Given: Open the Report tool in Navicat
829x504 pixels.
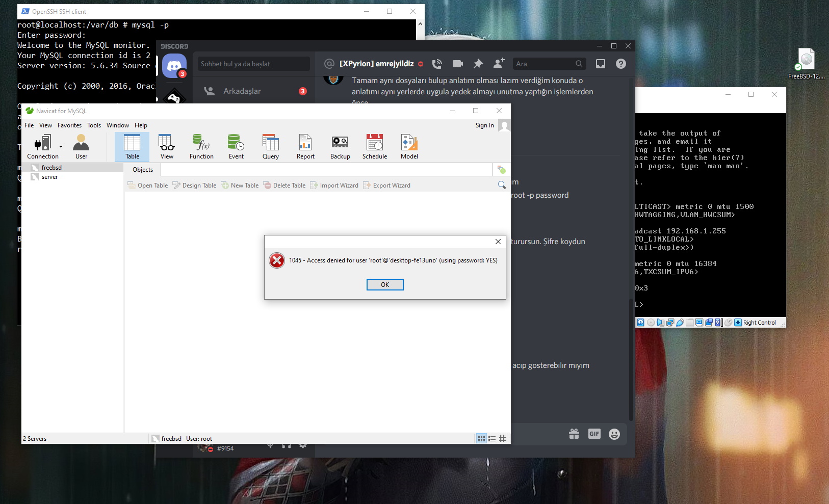Looking at the screenshot, I should (x=305, y=147).
